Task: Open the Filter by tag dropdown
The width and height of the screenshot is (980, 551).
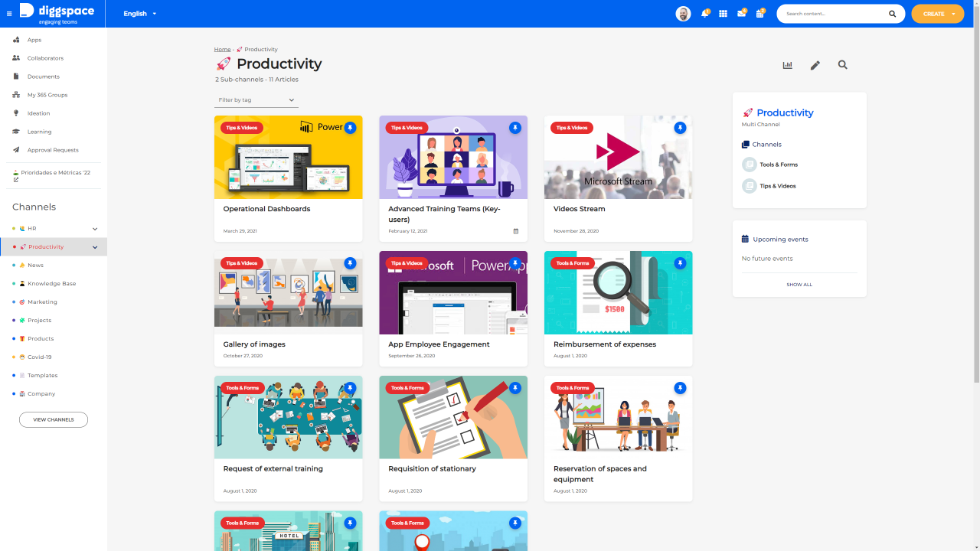Action: (x=256, y=100)
